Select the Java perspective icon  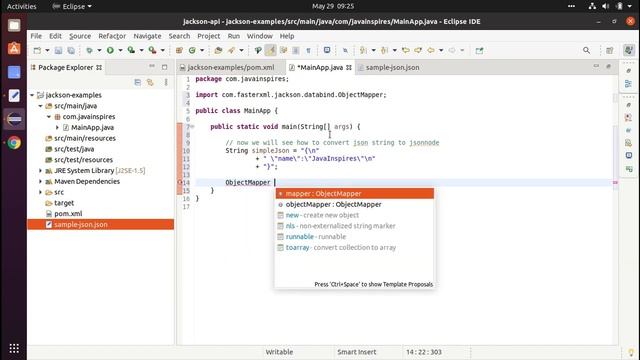click(629, 50)
